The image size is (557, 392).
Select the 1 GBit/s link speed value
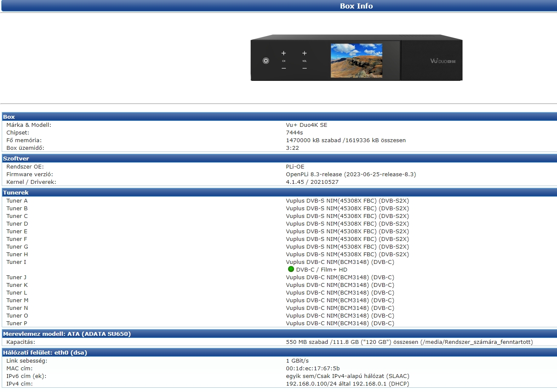tap(297, 361)
